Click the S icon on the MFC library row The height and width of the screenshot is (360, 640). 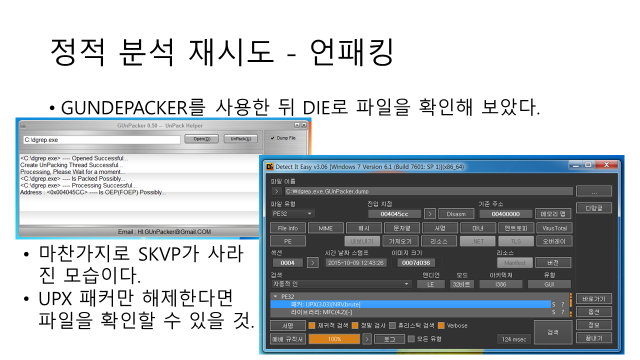click(x=554, y=312)
